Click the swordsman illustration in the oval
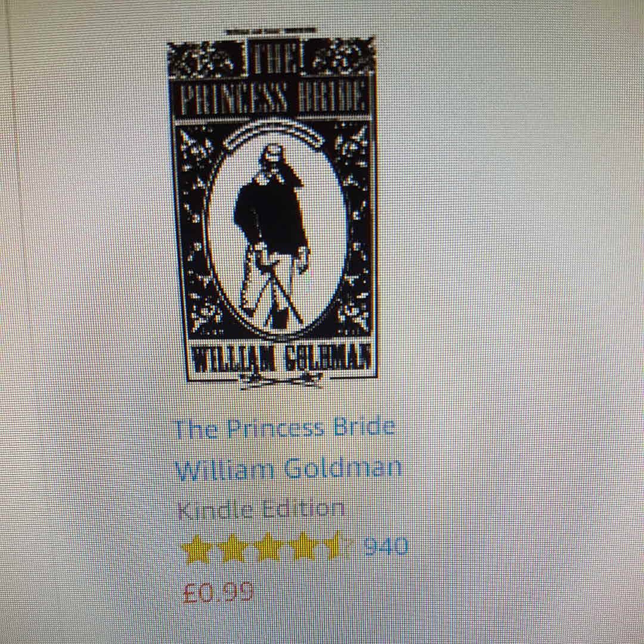Image resolution: width=644 pixels, height=644 pixels. click(x=271, y=236)
